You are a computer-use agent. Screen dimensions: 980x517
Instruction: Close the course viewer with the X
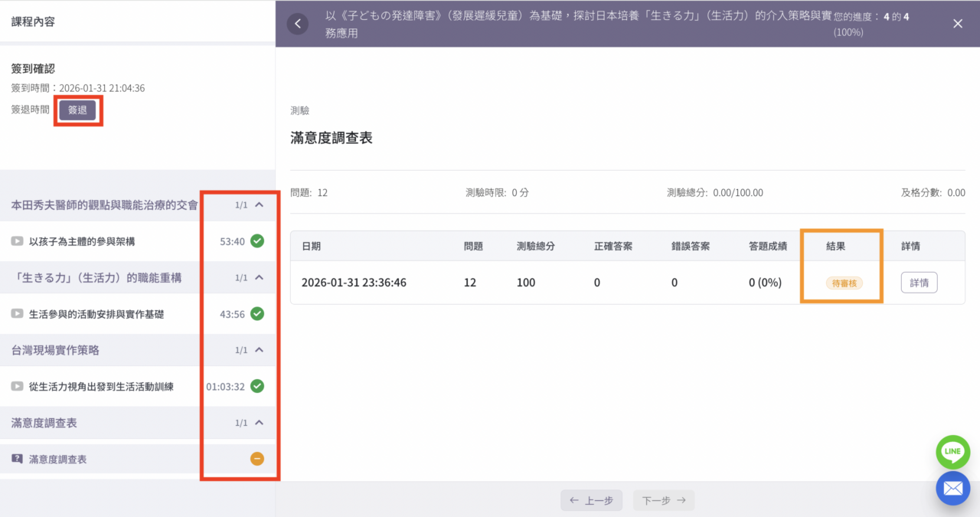[958, 24]
